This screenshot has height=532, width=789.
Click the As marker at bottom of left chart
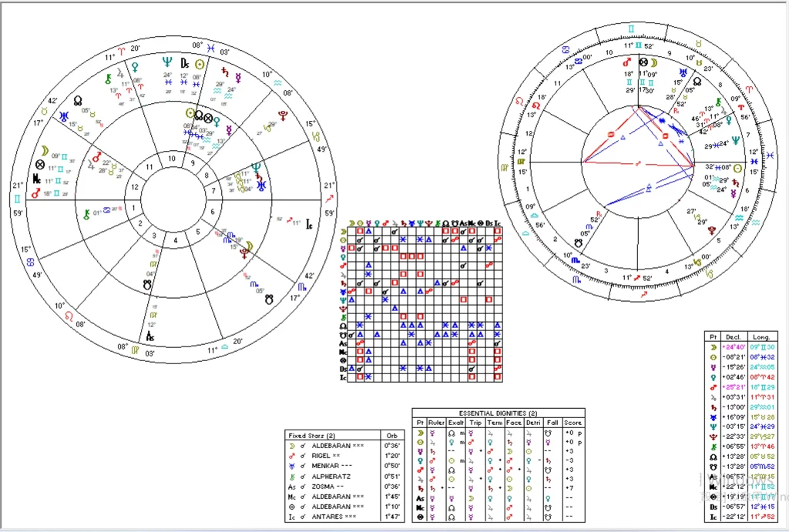pos(150,336)
